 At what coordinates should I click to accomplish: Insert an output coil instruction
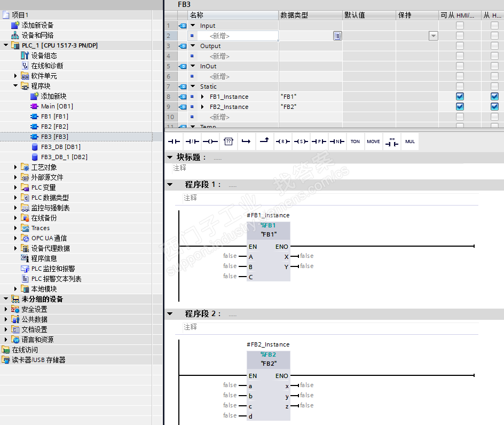[x=210, y=141]
